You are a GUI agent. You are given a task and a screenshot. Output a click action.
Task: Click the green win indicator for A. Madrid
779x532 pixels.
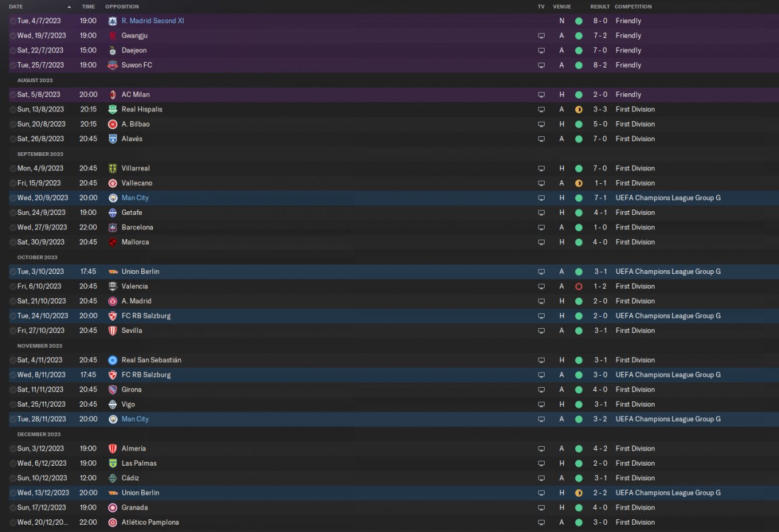(x=578, y=301)
